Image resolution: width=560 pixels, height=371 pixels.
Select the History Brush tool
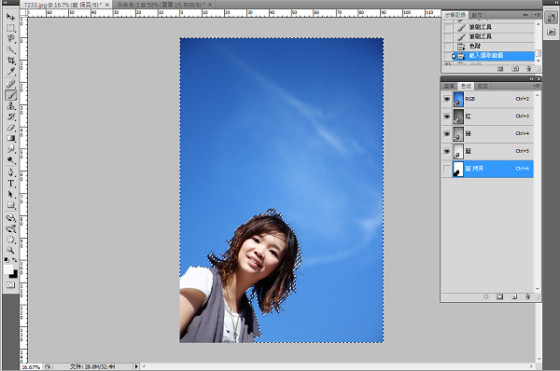pos(11,117)
